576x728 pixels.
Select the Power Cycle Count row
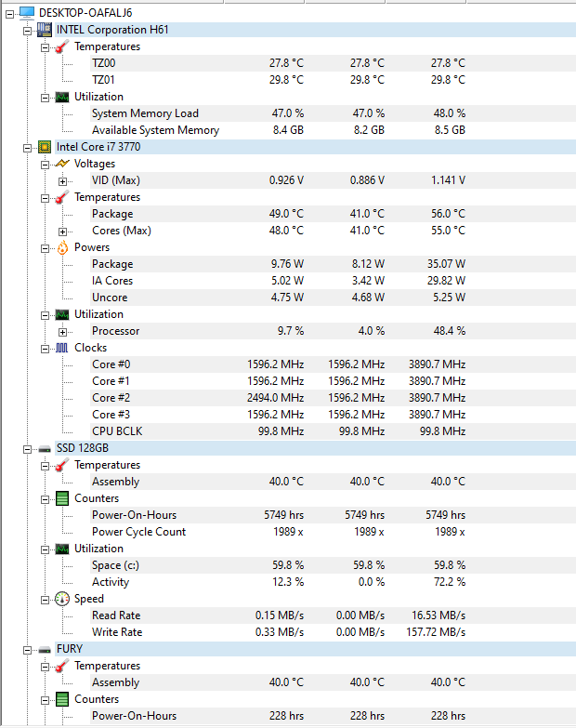138,532
